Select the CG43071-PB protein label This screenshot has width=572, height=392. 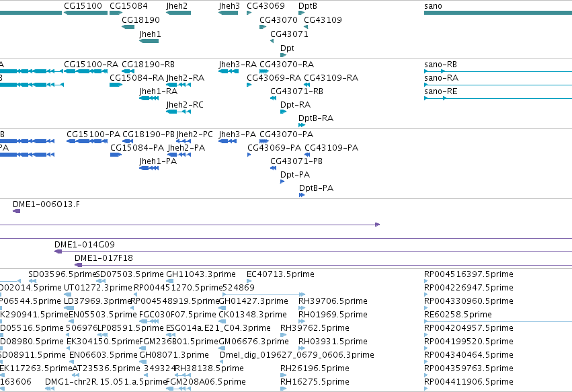[296, 161]
